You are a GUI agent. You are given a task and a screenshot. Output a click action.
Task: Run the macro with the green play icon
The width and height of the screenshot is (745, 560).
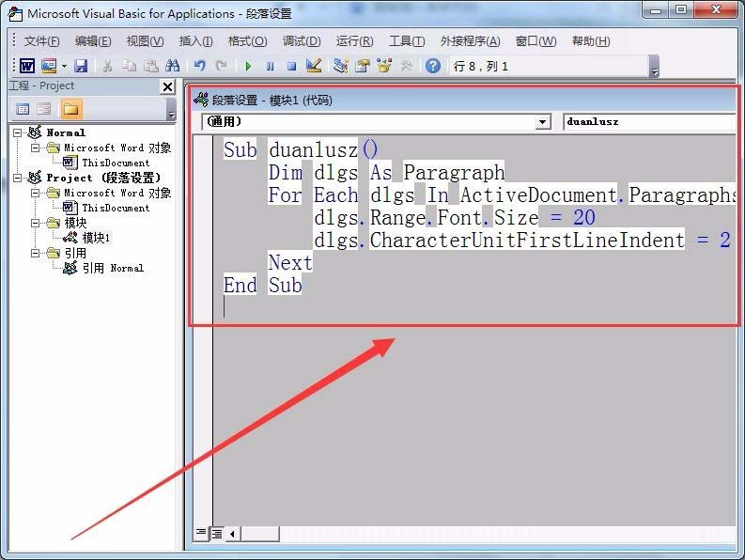247,66
